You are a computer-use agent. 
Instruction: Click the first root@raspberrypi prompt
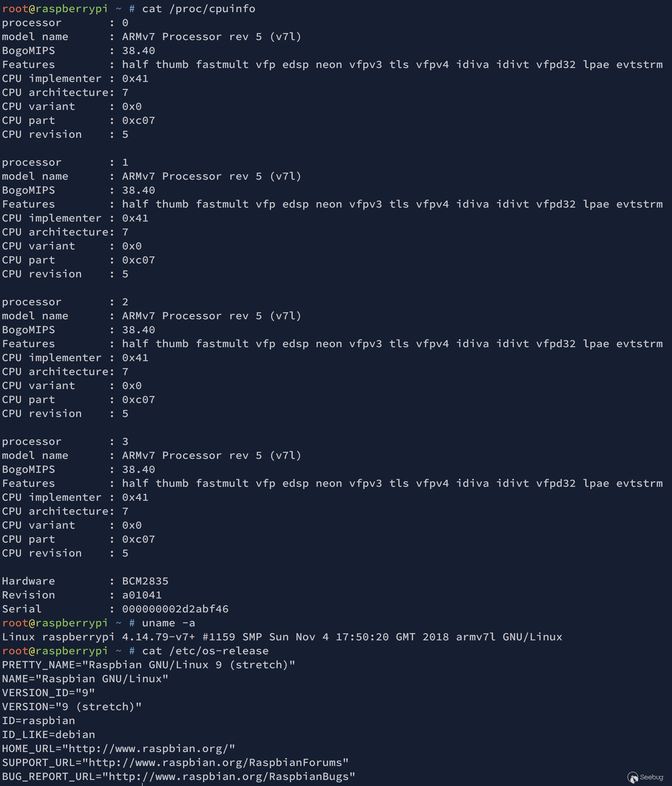tap(55, 9)
